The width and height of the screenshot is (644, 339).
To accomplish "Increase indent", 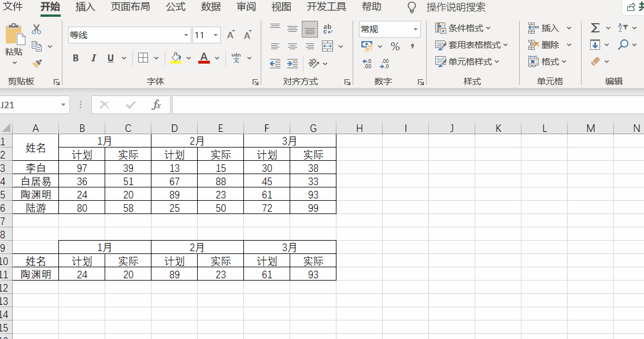I will coord(293,63).
